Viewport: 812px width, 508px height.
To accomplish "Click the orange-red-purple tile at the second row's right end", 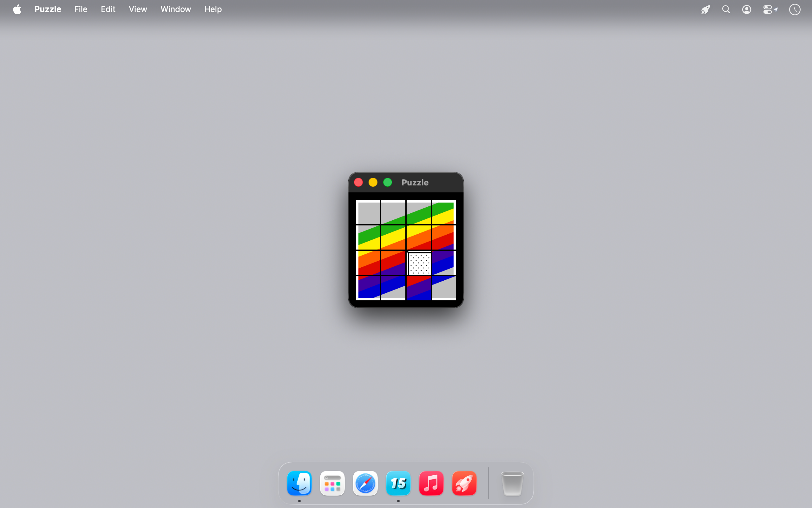I will point(444,237).
